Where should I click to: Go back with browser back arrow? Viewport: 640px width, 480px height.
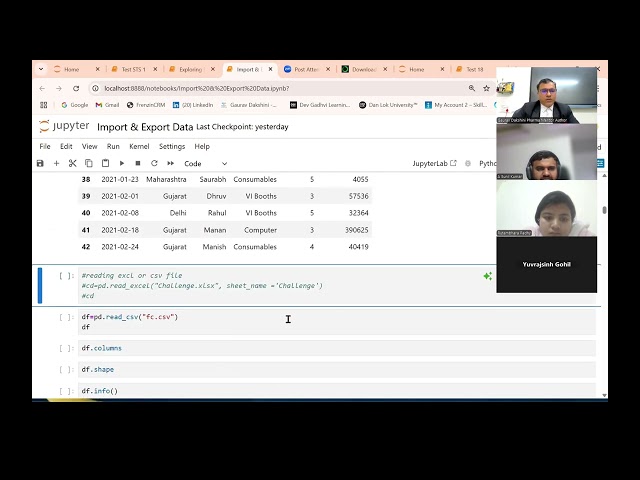[x=42, y=88]
